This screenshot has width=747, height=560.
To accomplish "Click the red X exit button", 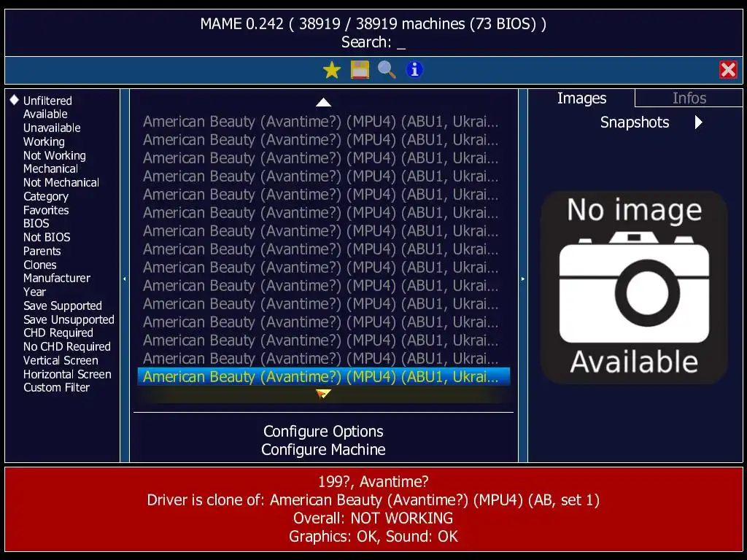I will 728,70.
